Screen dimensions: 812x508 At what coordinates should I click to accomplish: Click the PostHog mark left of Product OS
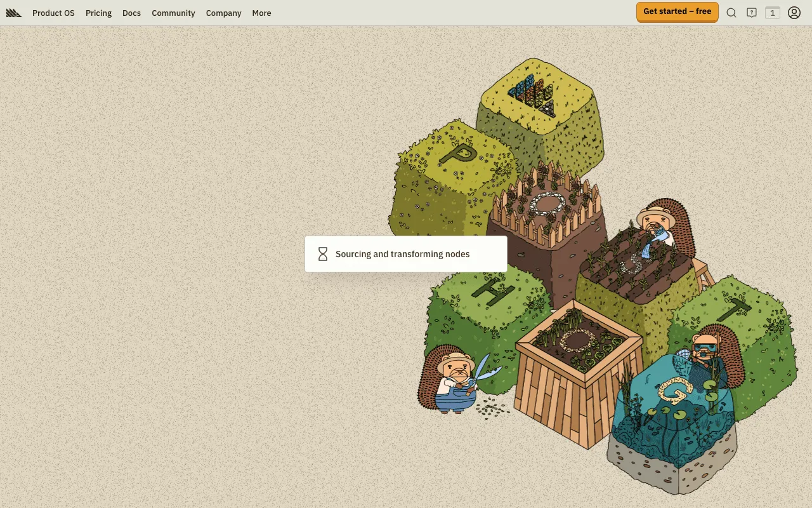(x=13, y=12)
